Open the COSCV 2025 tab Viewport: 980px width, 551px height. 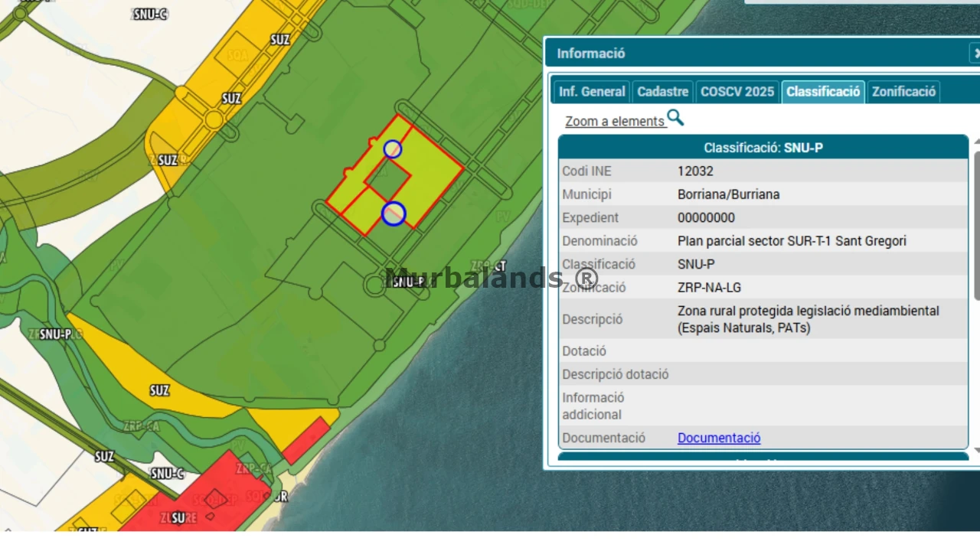click(x=737, y=92)
